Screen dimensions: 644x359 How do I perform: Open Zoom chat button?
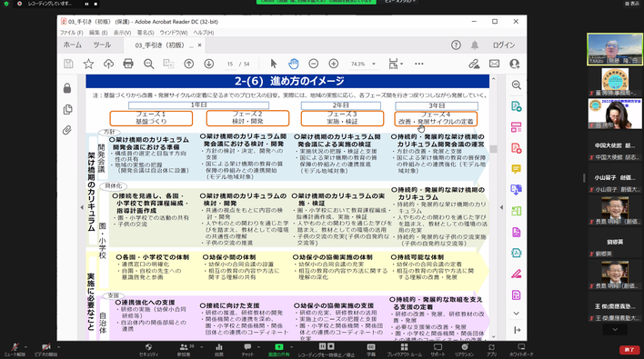pos(247,349)
